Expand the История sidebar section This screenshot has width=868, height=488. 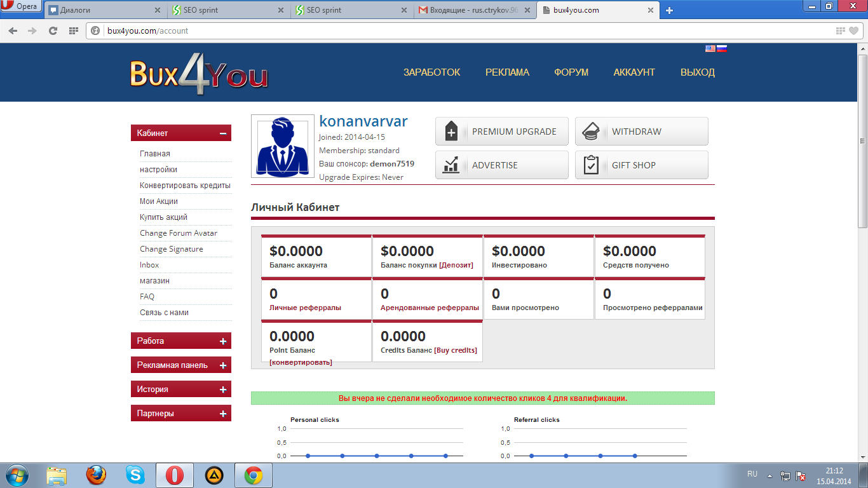181,390
